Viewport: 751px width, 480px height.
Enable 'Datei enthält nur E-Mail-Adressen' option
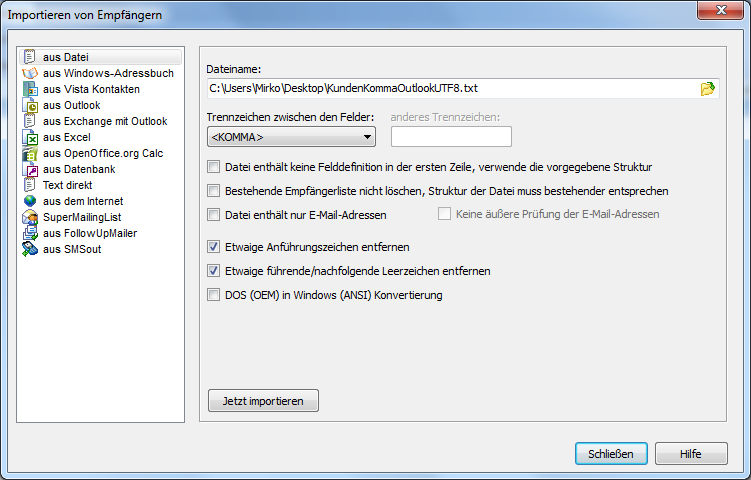pyautogui.click(x=213, y=214)
